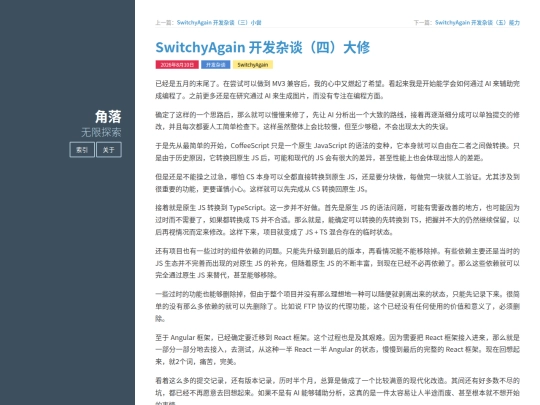540x405 pixels.
Task: Click the paragraph starting 一些过时的功能也能够删除掉
Action: point(338,307)
